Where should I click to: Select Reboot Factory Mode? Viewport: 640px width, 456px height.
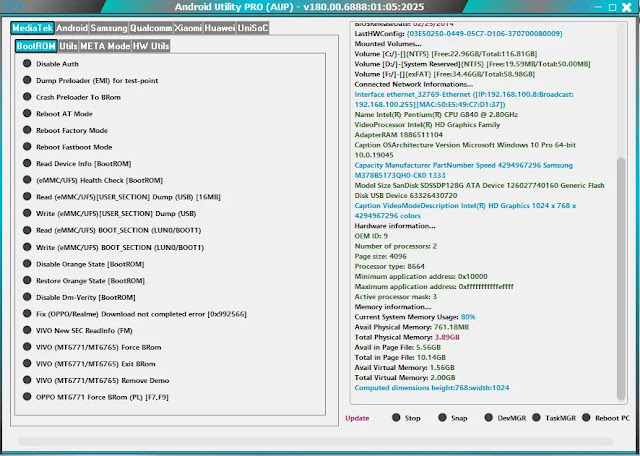tap(65, 130)
